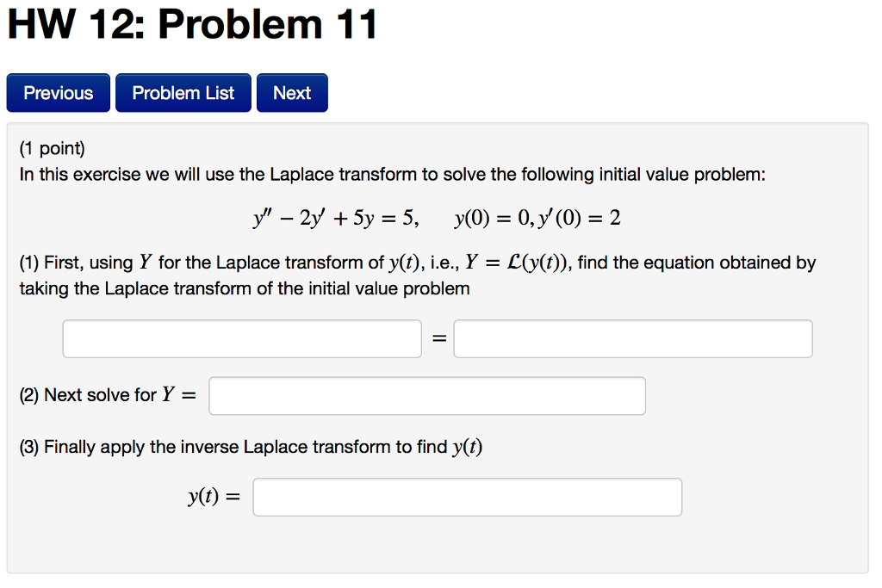This screenshot has height=588, width=882.
Task: Click the leftmost navigation button
Action: (58, 92)
